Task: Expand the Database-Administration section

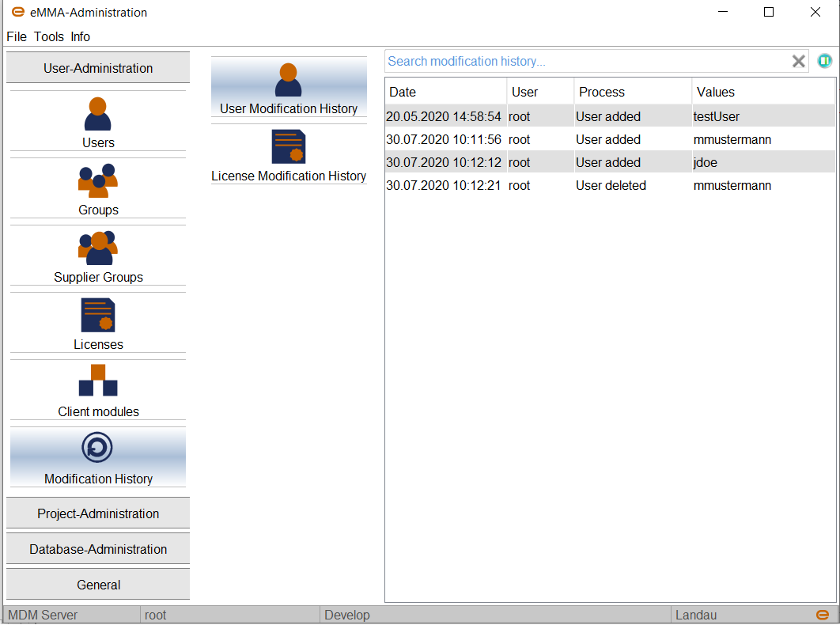Action: coord(98,548)
